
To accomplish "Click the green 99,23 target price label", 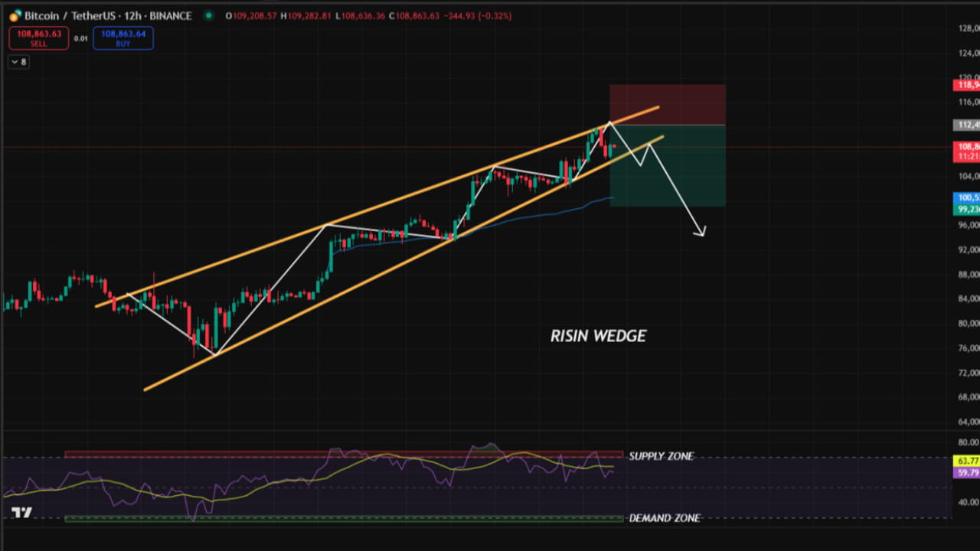I will click(966, 209).
